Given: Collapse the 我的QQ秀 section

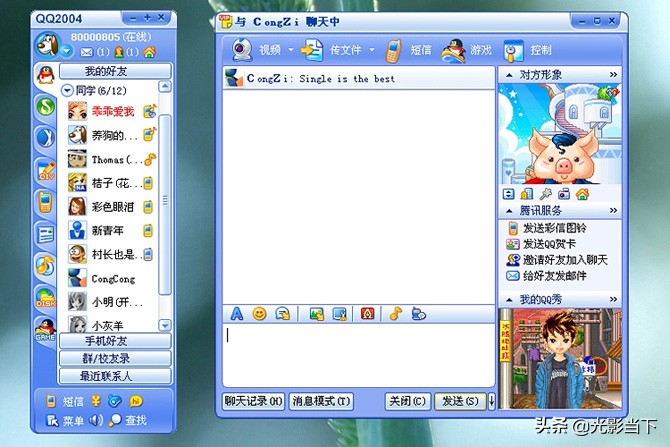Looking at the screenshot, I should point(509,300).
